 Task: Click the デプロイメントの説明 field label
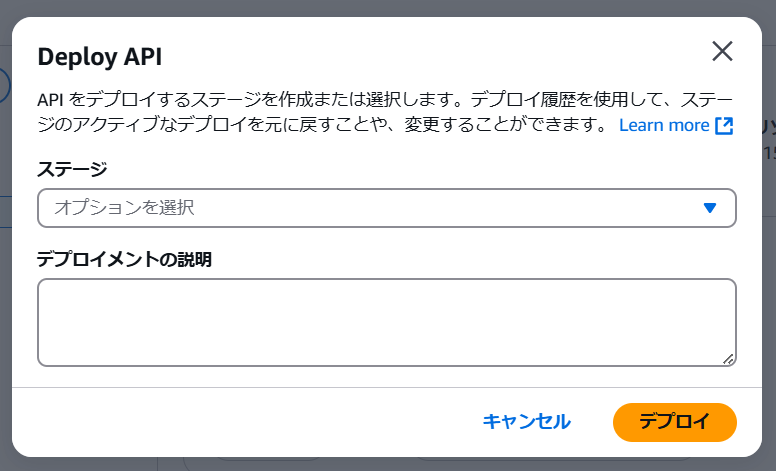point(124,259)
